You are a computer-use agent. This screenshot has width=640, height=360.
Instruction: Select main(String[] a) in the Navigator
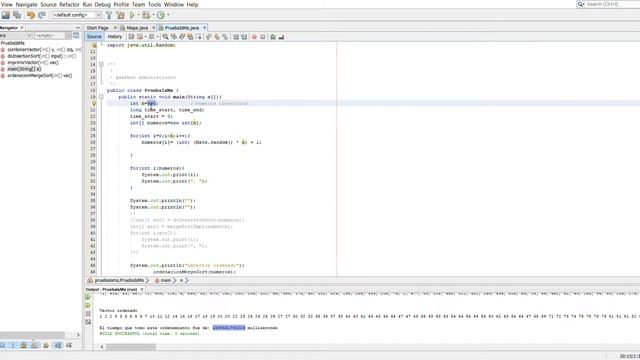(21, 69)
